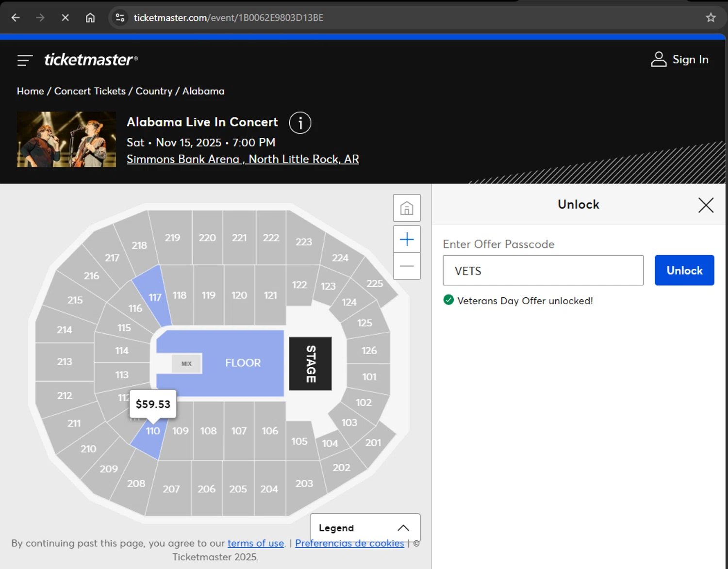Select highlighted section 117 on map
Viewport: 728px width, 569px height.
tap(154, 297)
